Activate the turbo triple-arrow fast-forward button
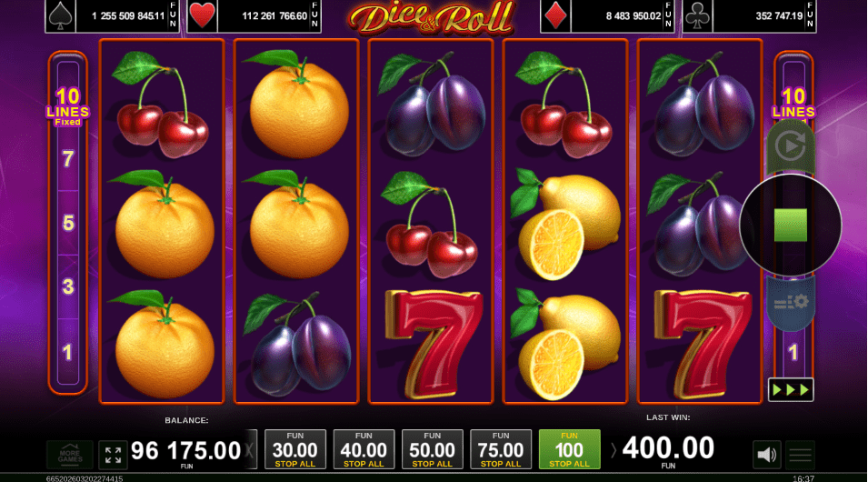 791,390
